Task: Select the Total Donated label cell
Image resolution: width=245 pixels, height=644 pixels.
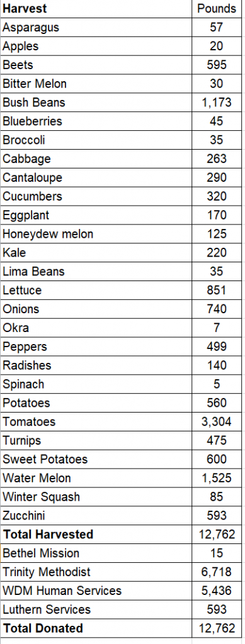Action: [x=96, y=628]
